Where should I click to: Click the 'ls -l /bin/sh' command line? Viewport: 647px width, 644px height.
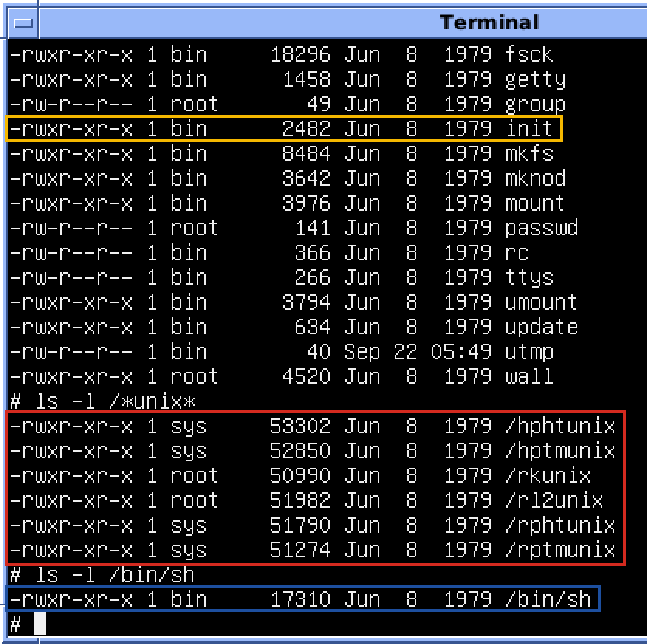pos(102,574)
